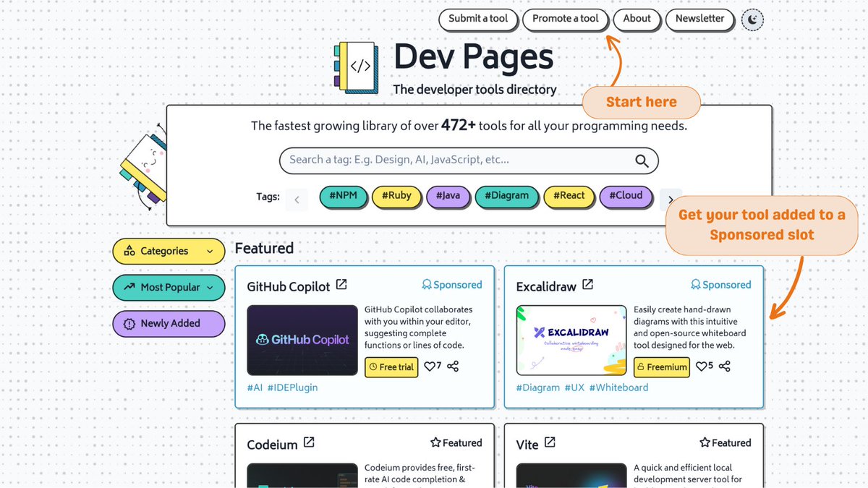Open Vite external link icon
Screen dimensions: 868x488
(550, 442)
